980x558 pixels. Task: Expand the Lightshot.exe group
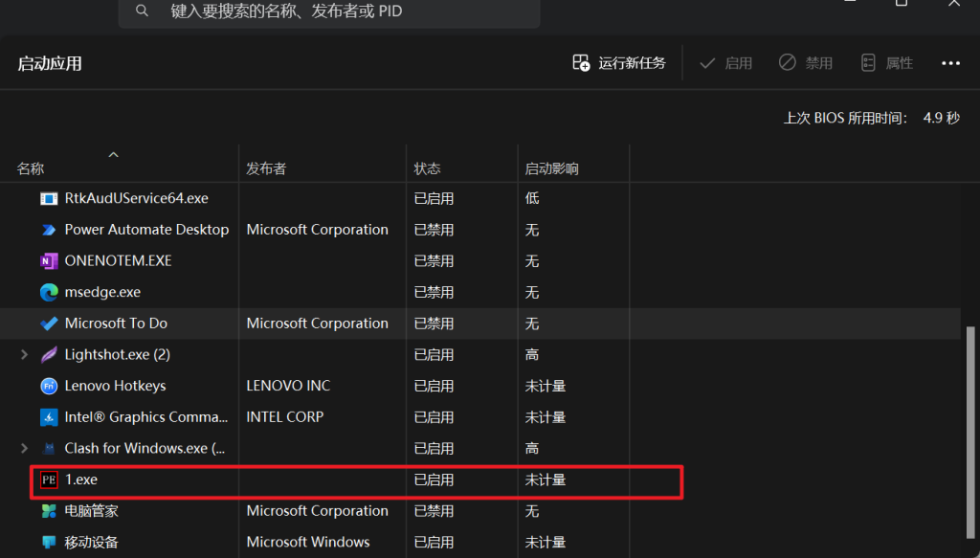[x=24, y=355]
